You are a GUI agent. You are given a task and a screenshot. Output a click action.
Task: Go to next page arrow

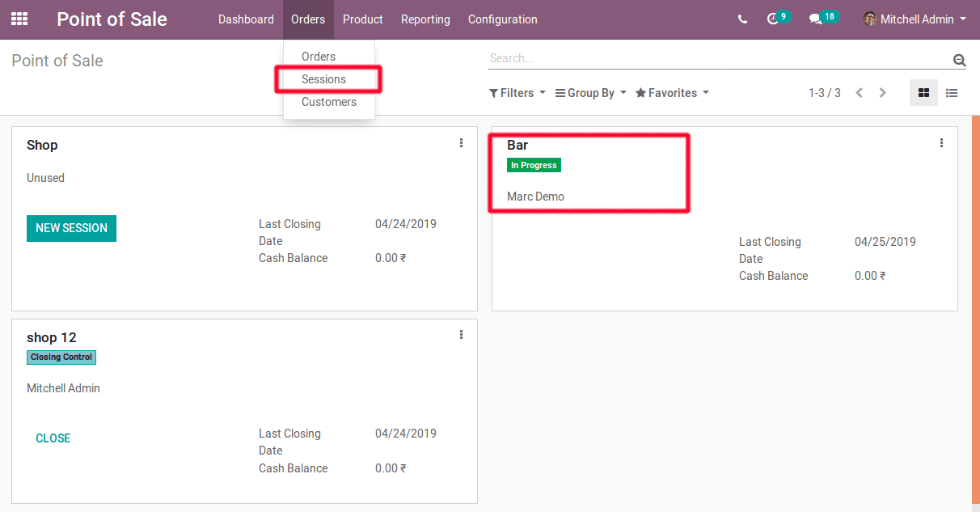pos(883,93)
